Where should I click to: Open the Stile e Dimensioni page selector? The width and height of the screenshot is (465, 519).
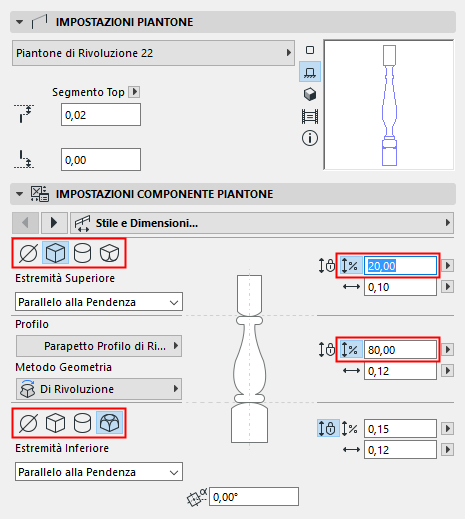coord(262,223)
